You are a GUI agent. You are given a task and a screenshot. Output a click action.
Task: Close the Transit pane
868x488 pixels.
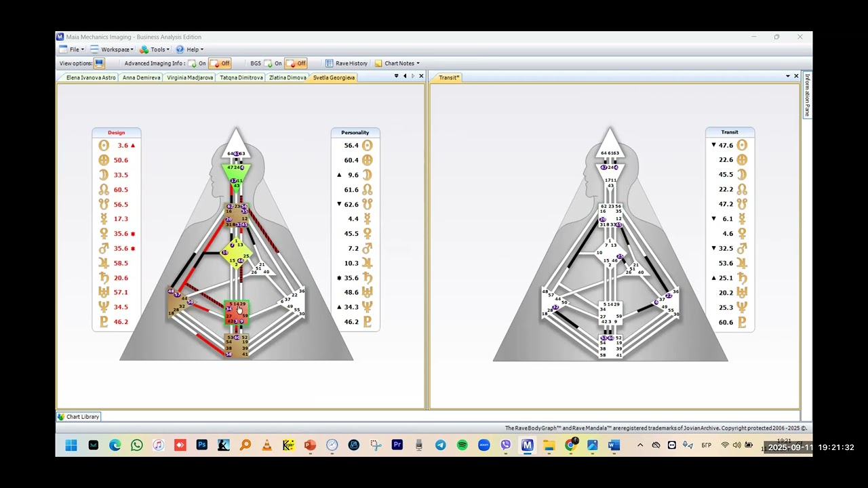click(796, 76)
